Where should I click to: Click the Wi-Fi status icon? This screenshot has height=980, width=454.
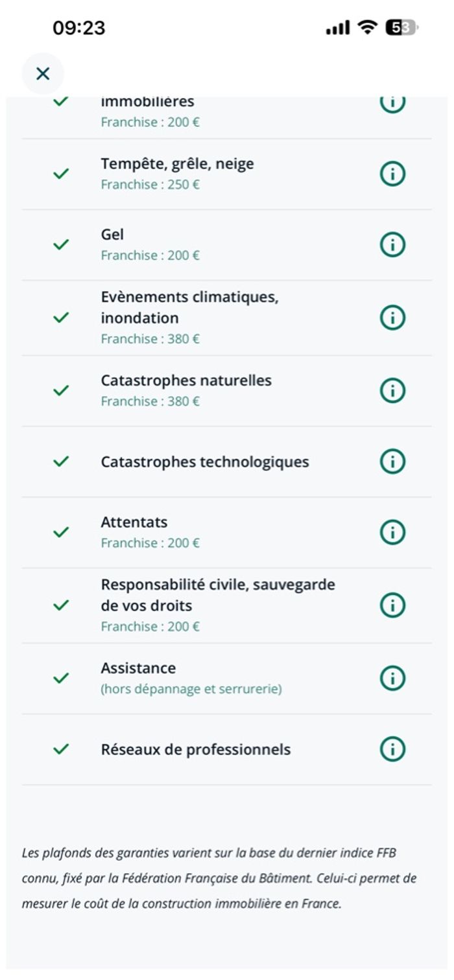[368, 28]
